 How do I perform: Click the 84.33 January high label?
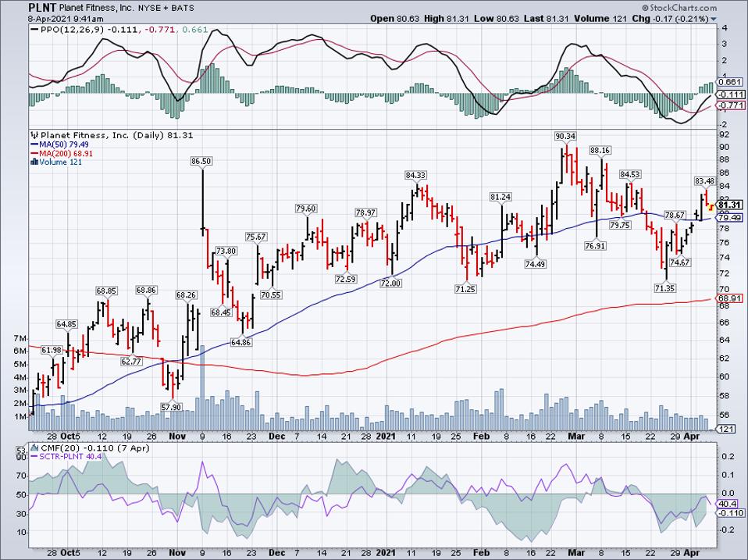click(x=415, y=175)
